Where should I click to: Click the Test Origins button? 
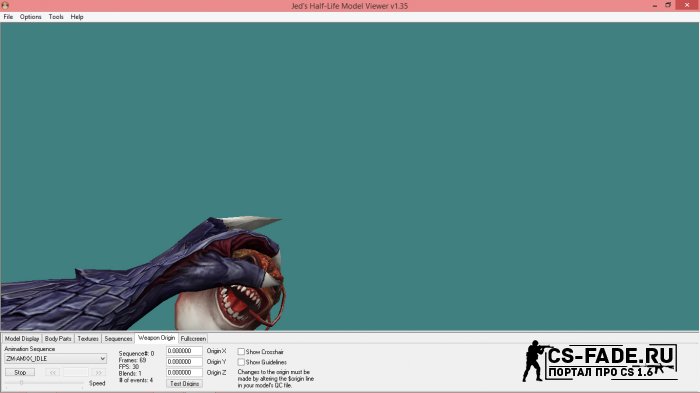(184, 384)
